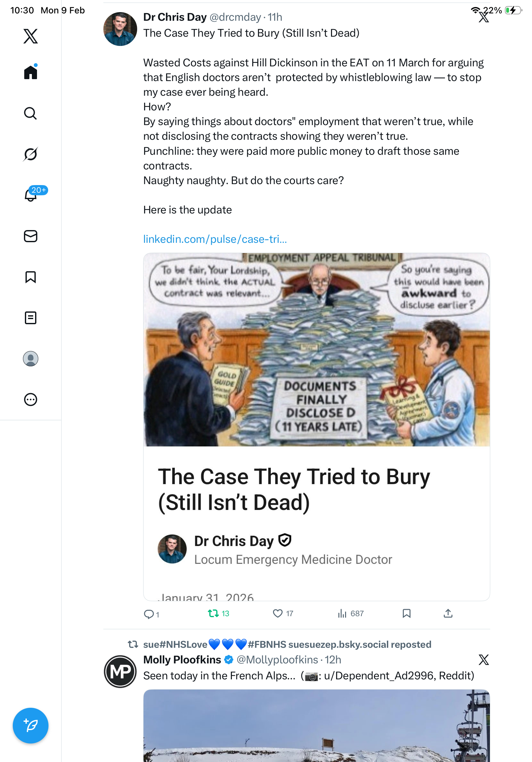The height and width of the screenshot is (762, 532).
Task: Open the Profile avatar icon
Action: [x=31, y=358]
